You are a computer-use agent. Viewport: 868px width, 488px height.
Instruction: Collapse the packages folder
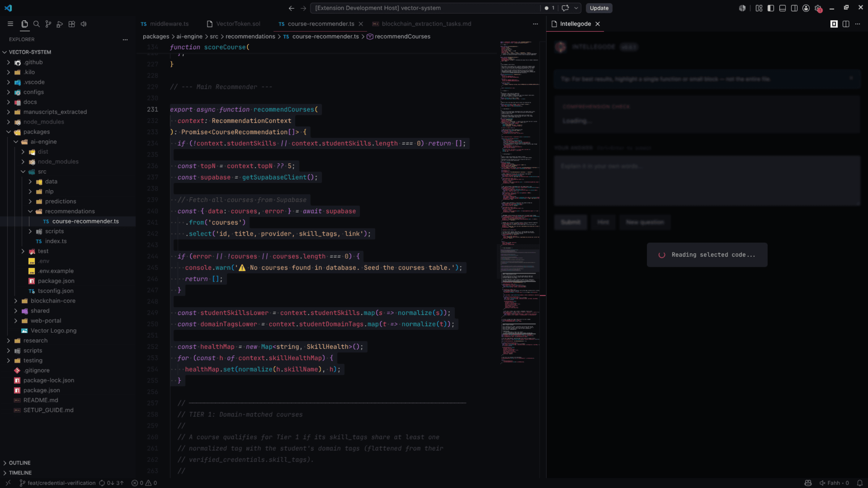[8, 132]
